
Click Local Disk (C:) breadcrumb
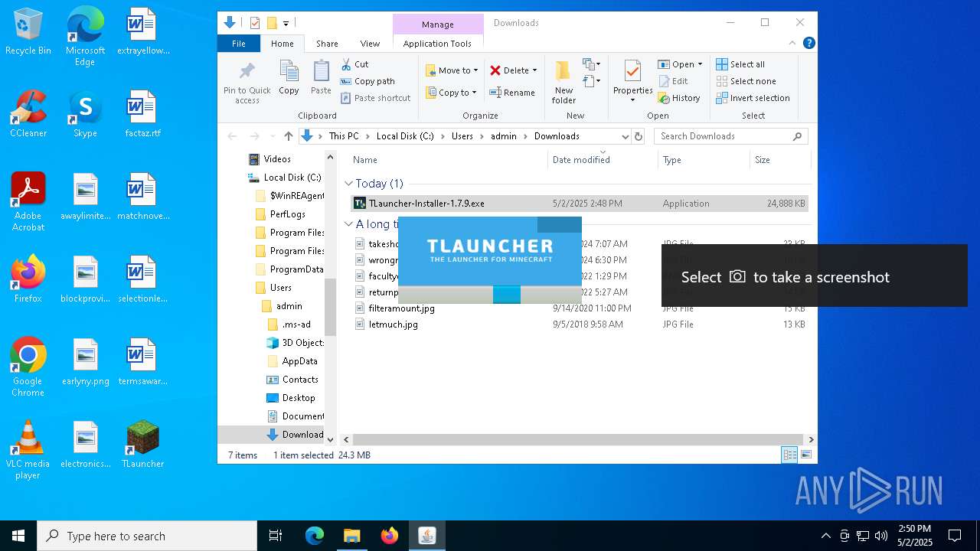coord(405,136)
